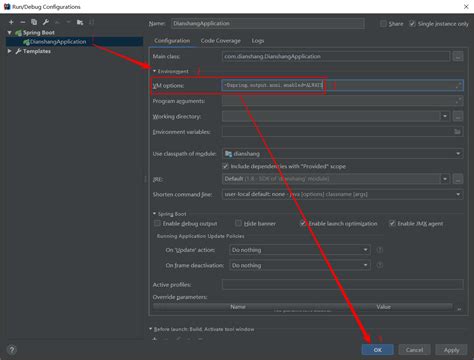Click the help question mark icon
474x360 pixels.
click(12, 350)
